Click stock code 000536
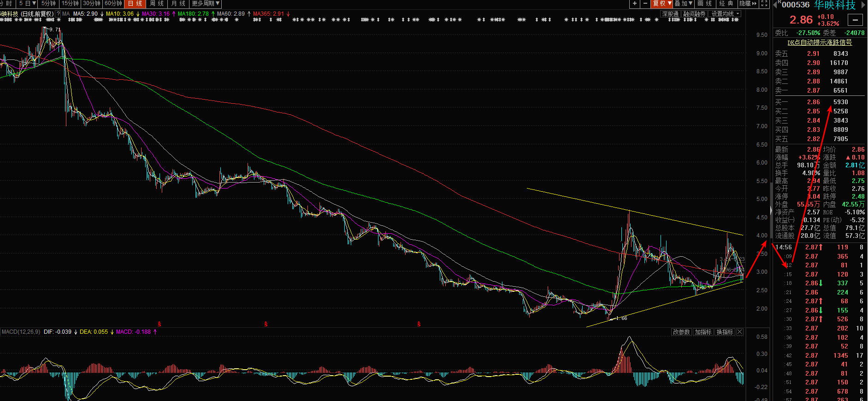This screenshot has height=401, width=868. coord(796,5)
